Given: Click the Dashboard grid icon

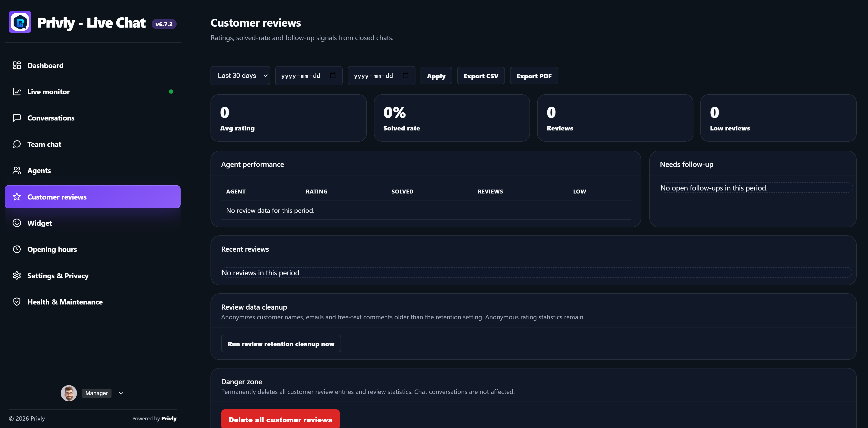Looking at the screenshot, I should pos(17,65).
